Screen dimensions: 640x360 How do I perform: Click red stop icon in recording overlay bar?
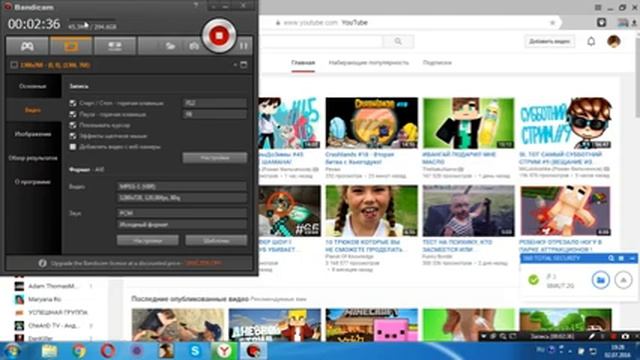tap(613, 336)
